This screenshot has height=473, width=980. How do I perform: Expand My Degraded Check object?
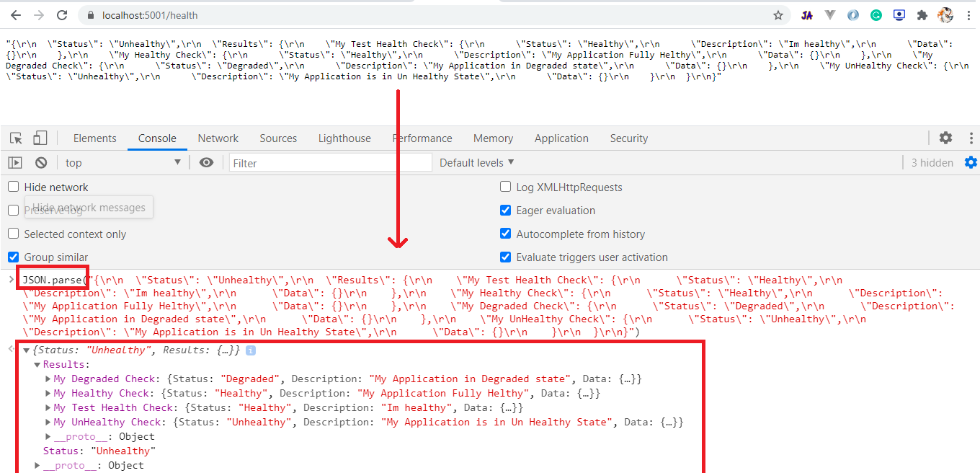point(48,379)
